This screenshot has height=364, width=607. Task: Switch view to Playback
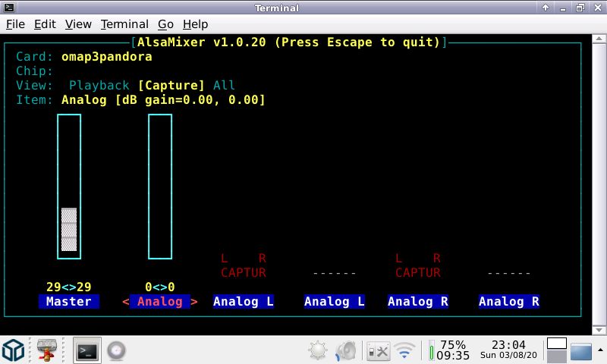pos(99,86)
